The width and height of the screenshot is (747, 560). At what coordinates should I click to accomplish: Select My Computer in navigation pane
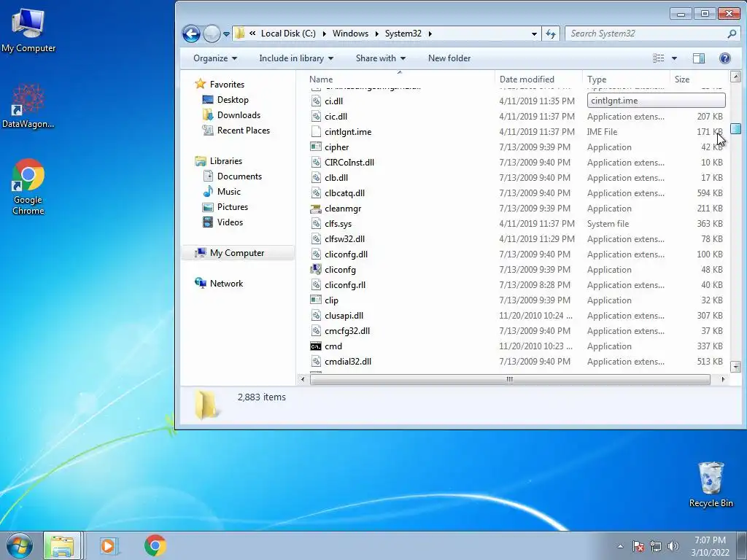(x=237, y=253)
